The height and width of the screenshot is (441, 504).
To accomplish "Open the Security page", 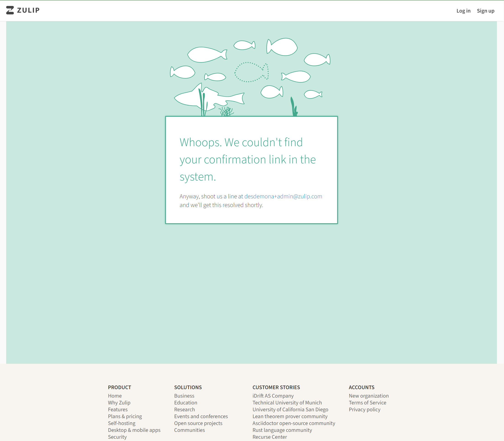I will pyautogui.click(x=117, y=437).
